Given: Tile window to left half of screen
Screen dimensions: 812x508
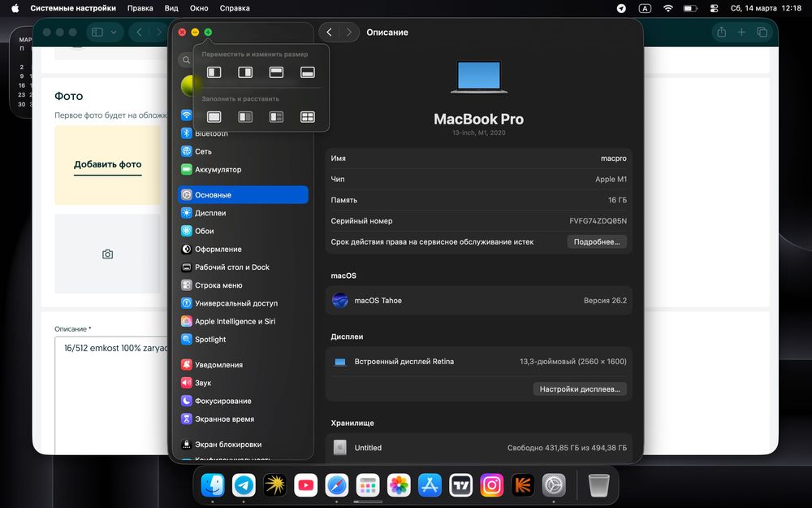Looking at the screenshot, I should coord(214,72).
